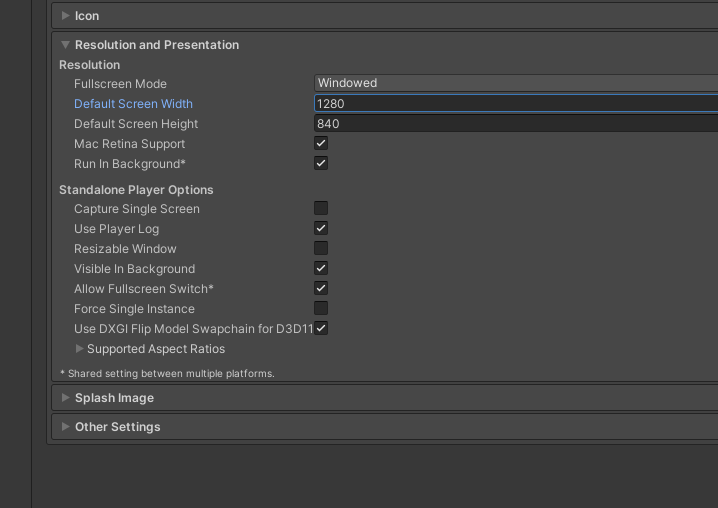
Task: Click the Default Screen Width field
Action: [515, 104]
